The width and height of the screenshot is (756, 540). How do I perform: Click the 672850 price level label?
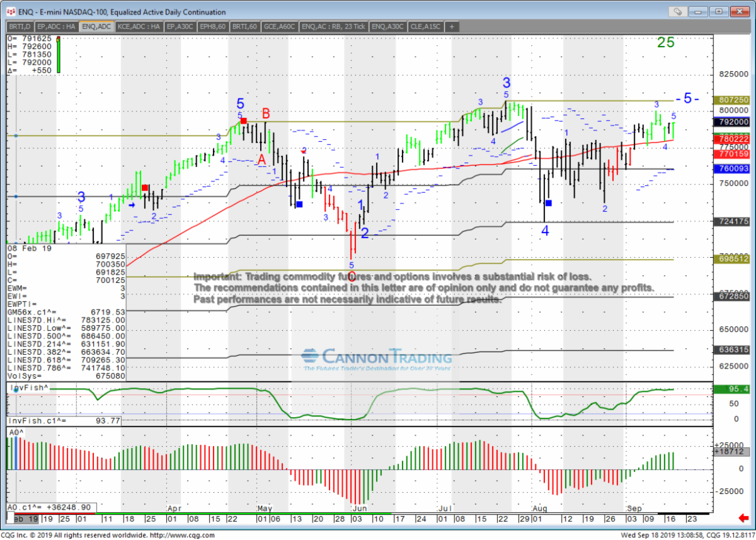click(x=731, y=296)
